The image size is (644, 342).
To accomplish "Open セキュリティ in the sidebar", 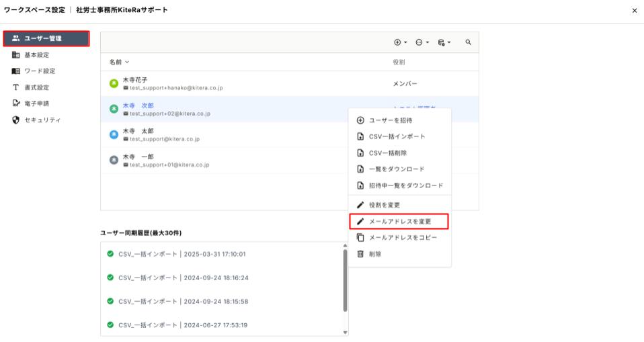I will pos(42,120).
